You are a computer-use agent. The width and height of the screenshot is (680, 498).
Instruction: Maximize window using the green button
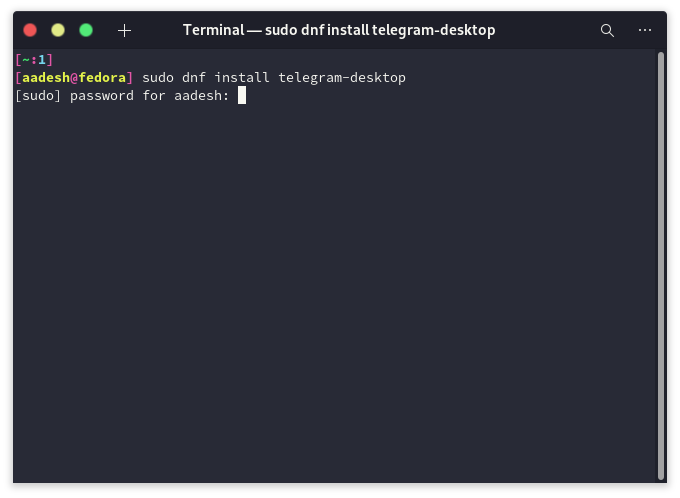pos(86,30)
